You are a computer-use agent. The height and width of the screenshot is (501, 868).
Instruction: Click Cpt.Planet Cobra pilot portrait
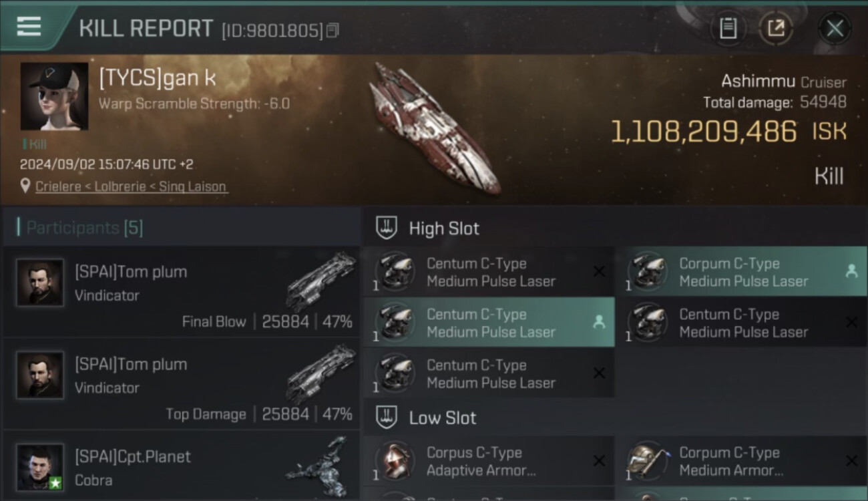point(40,467)
